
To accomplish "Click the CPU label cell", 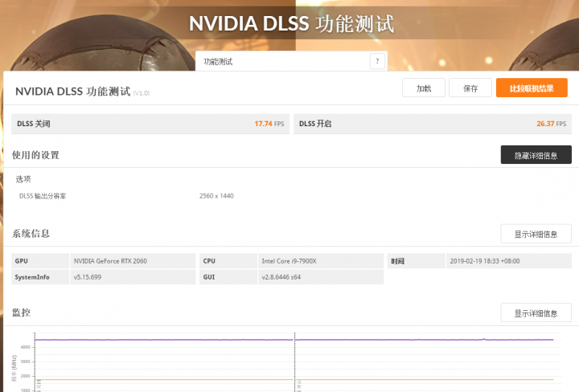I will click(228, 261).
